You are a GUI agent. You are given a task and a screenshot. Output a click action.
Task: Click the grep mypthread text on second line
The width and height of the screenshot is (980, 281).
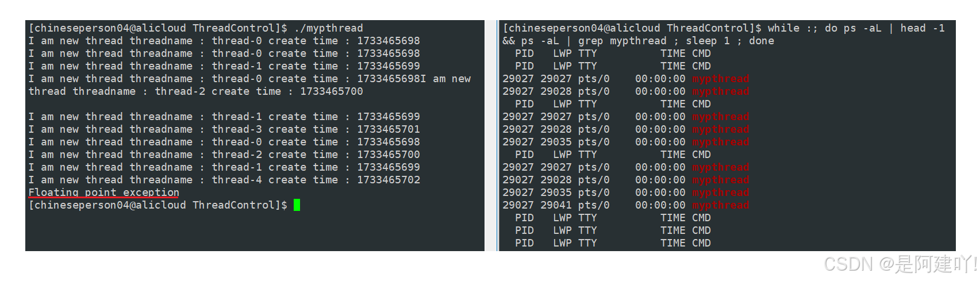[x=622, y=41]
